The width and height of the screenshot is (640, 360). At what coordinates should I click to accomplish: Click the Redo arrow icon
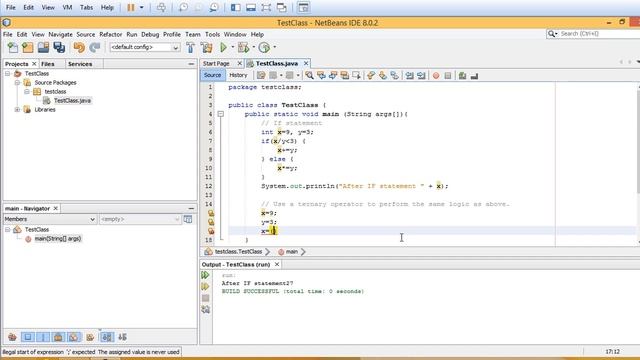click(95, 47)
